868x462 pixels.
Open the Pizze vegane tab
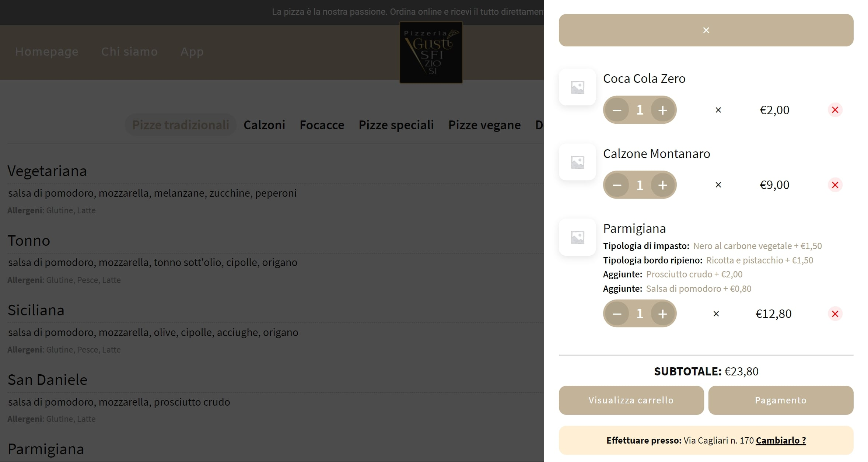(x=484, y=125)
